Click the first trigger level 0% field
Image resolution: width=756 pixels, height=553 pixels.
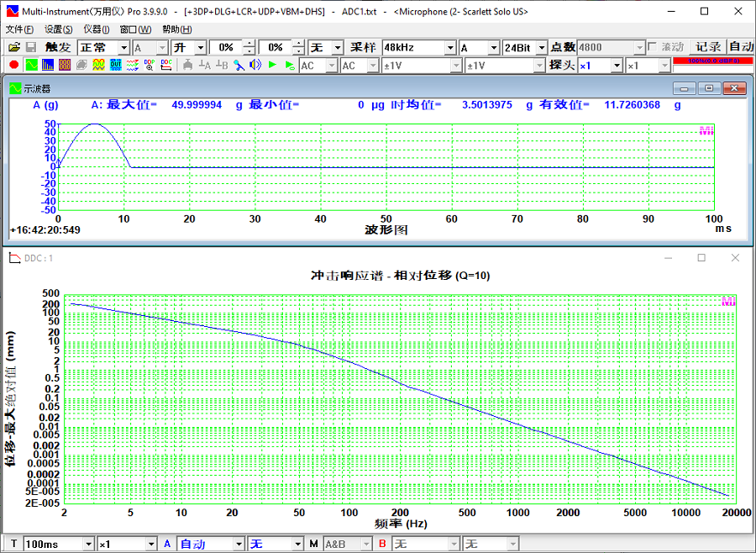pos(227,48)
